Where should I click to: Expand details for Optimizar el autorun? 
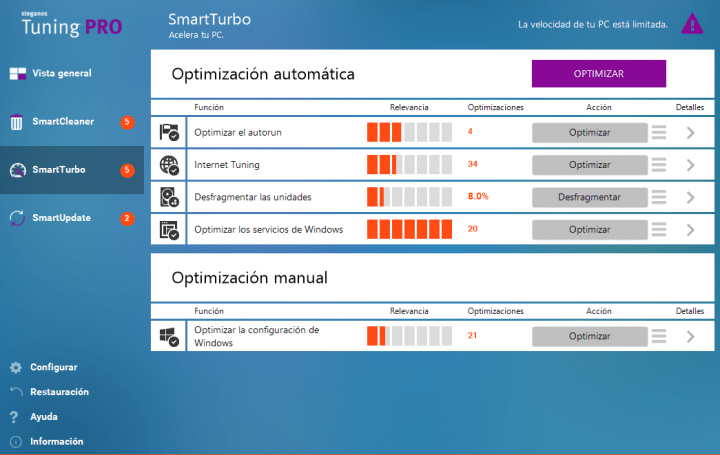pos(690,133)
